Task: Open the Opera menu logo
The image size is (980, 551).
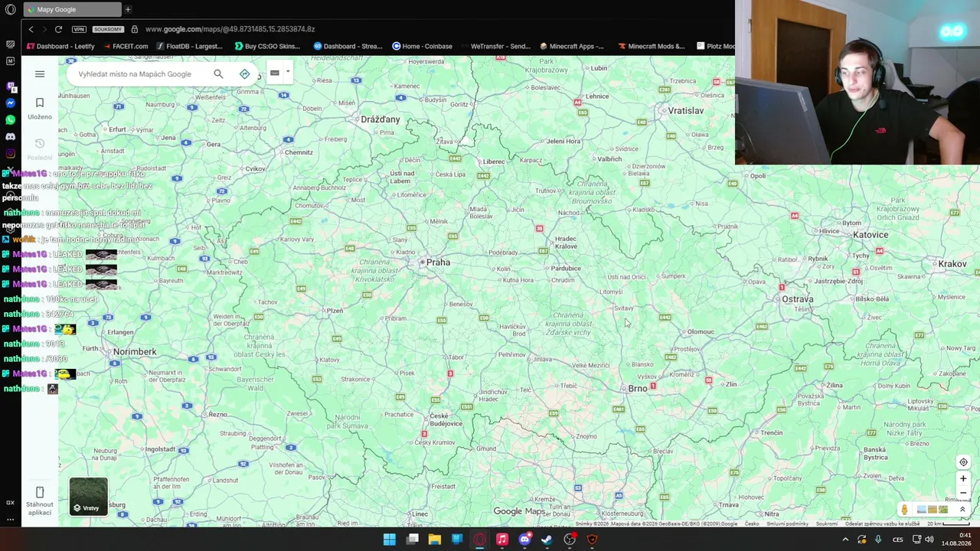Action: [x=10, y=9]
